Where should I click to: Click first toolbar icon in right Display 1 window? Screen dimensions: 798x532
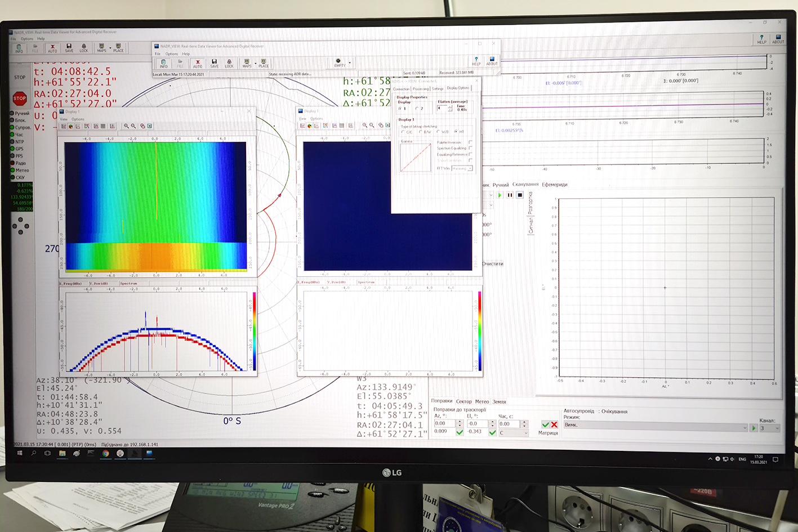pyautogui.click(x=302, y=126)
